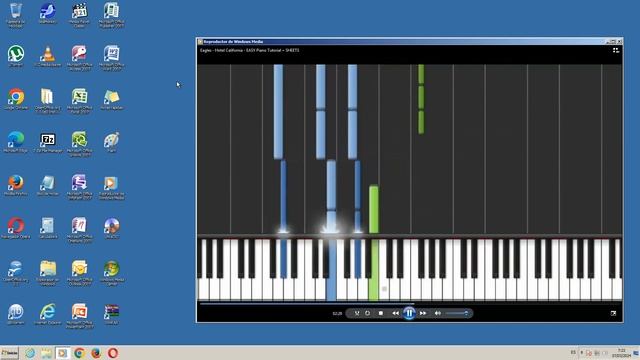Viewport: 640px width, 360px height.
Task: Open the SeaMonkey desktop icon
Action: 47,13
